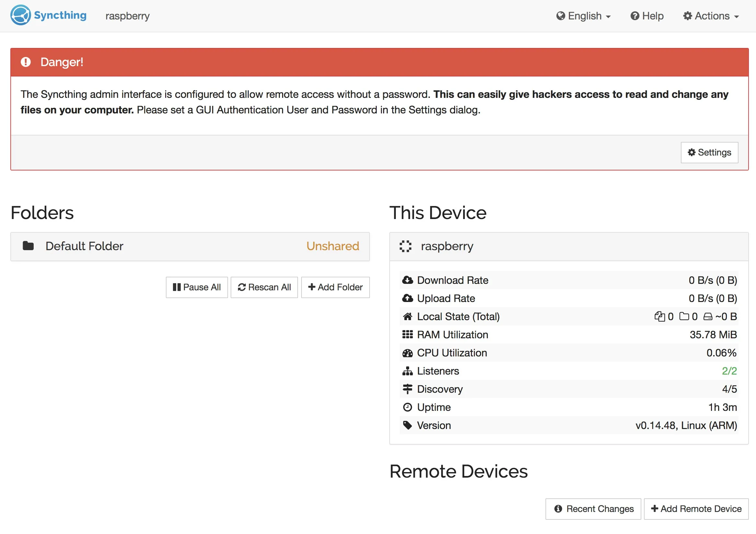Click the Uptime clock icon
Screen dimensions: 756x534
coord(407,408)
